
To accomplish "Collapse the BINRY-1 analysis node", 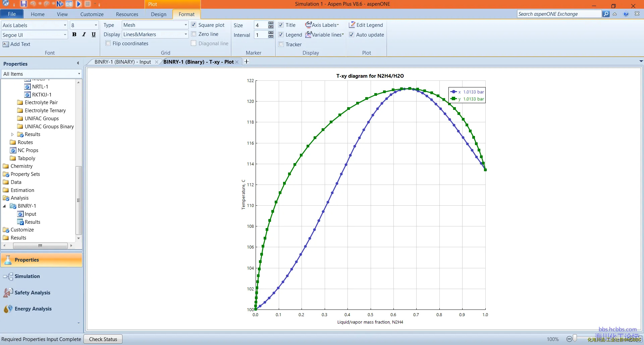I will [4, 206].
